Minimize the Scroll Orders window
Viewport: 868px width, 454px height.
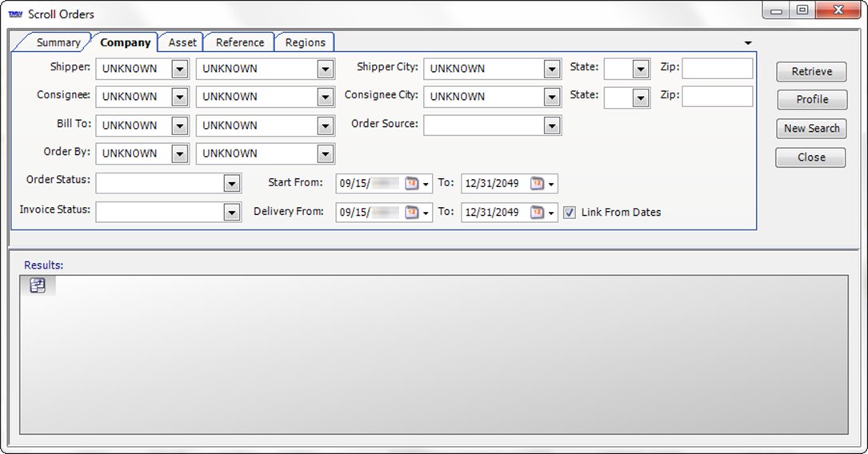click(x=777, y=10)
